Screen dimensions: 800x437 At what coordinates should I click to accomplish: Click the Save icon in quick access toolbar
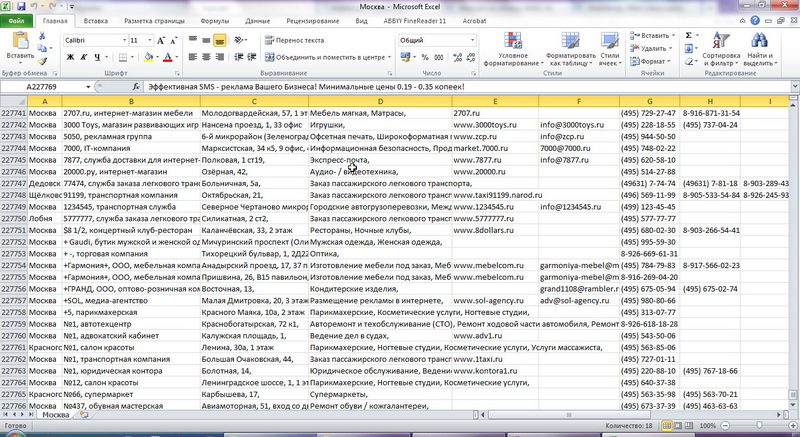click(x=21, y=7)
